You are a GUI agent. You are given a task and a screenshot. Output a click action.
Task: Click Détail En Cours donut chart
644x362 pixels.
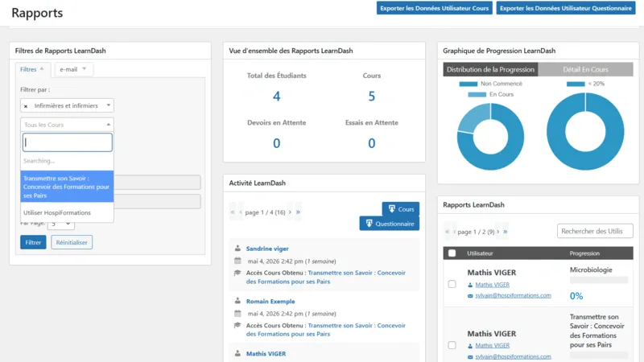(585, 131)
